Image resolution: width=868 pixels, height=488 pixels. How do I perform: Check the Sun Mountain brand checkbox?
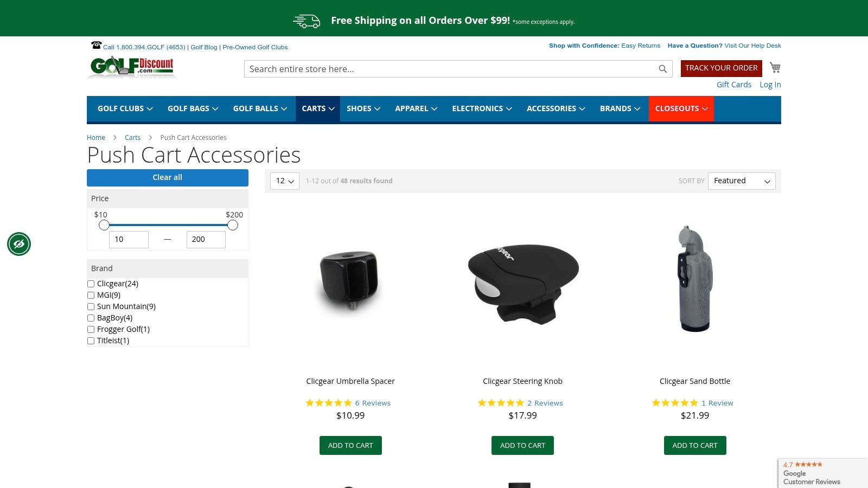[x=91, y=307]
